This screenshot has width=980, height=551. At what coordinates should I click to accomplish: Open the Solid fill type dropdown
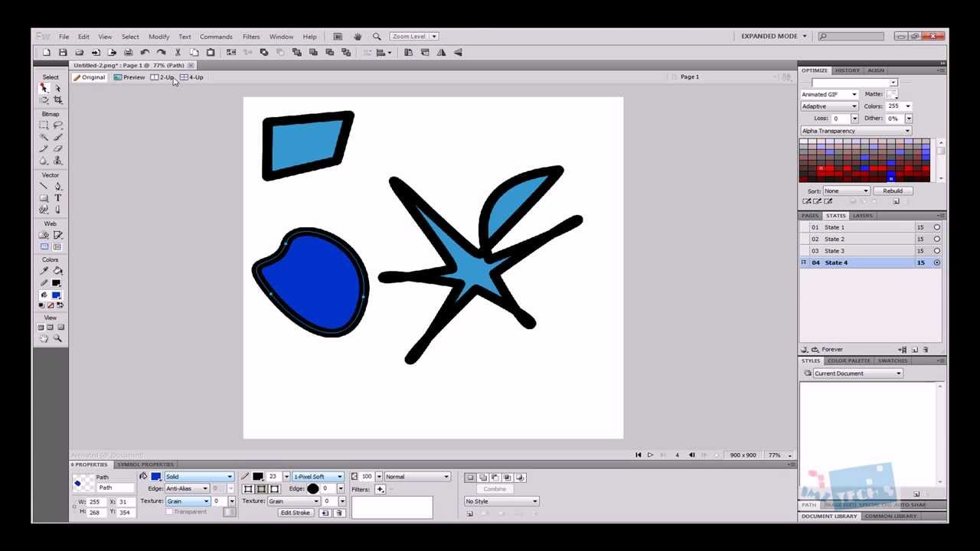[x=199, y=477]
